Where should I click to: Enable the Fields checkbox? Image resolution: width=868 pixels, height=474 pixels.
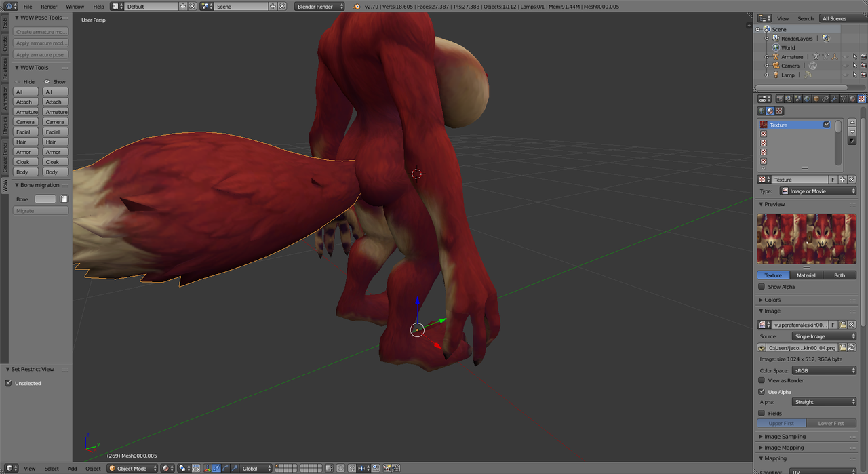[x=762, y=413]
